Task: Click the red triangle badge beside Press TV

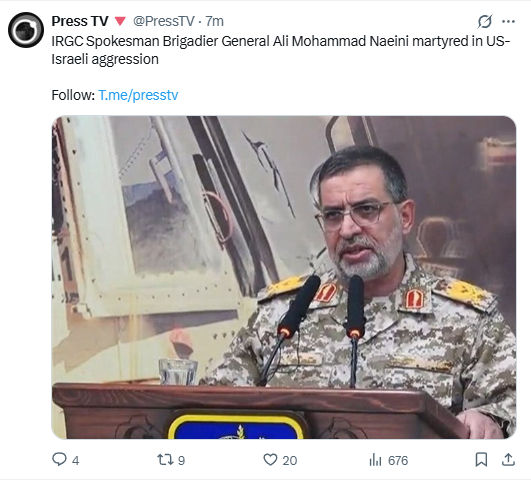Action: pyautogui.click(x=120, y=21)
